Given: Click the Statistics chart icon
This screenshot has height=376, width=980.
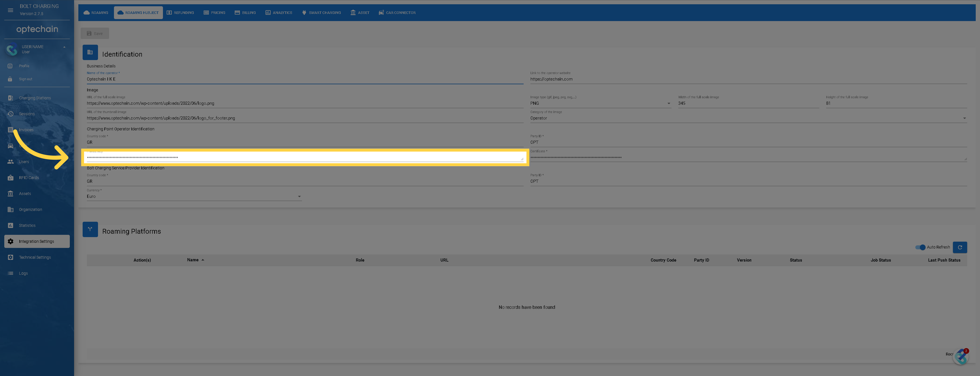Looking at the screenshot, I should pos(10,225).
